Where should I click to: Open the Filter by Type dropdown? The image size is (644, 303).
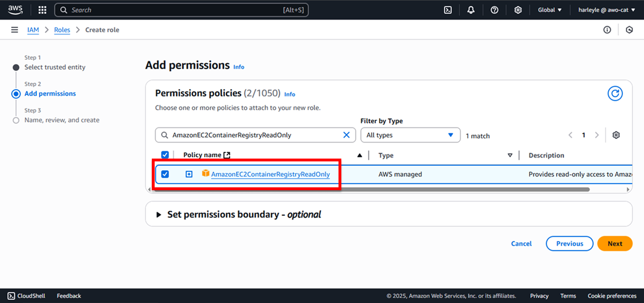[x=410, y=135]
